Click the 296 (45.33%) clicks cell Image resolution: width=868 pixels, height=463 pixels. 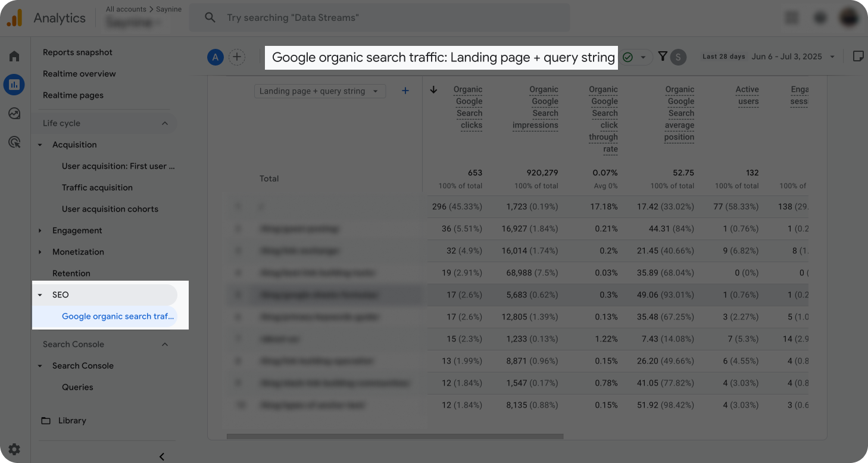[457, 207]
